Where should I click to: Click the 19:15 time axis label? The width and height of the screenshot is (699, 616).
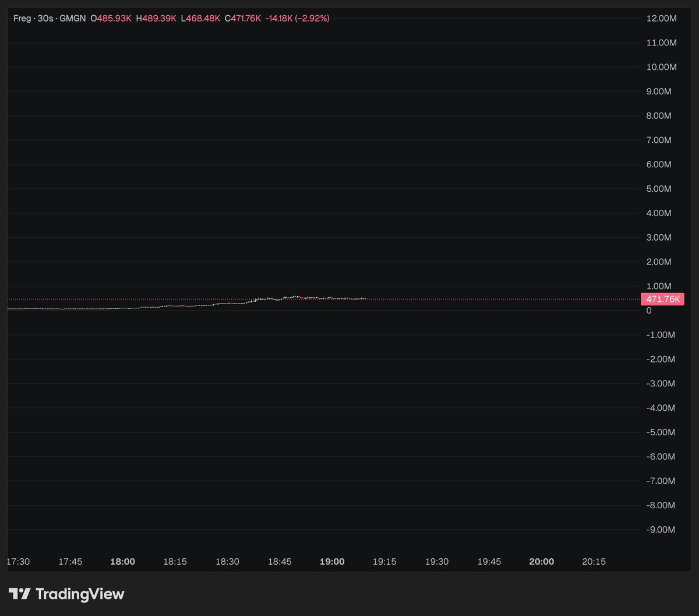click(384, 562)
